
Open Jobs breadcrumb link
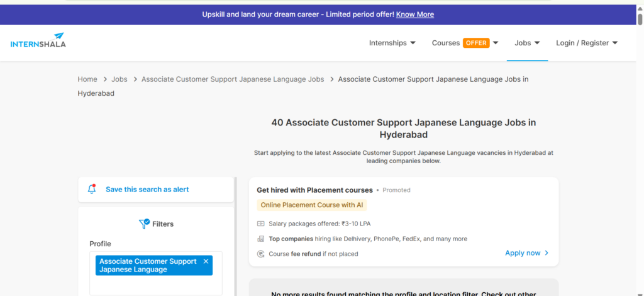coord(119,79)
